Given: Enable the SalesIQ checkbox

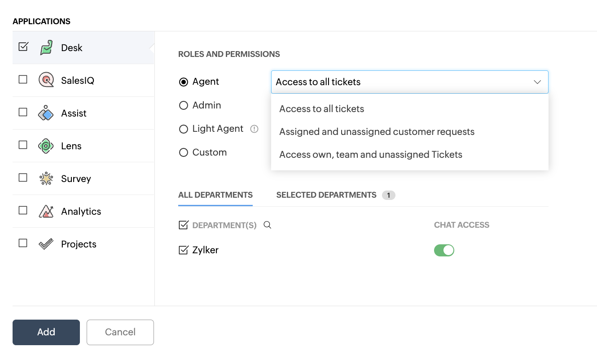Looking at the screenshot, I should click(23, 80).
